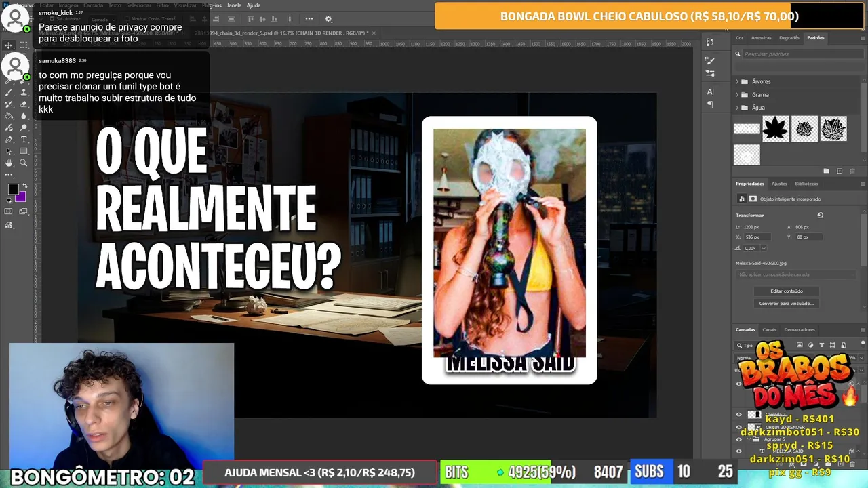Toggle visibility of Camada 2 layer

[739, 414]
